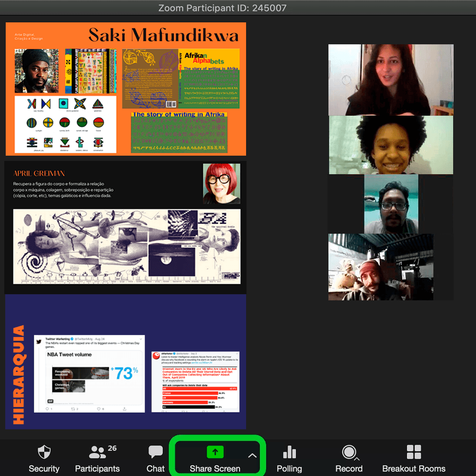The height and width of the screenshot is (476, 476).
Task: Click the APRIL GREIMAN heading
Action: [x=39, y=173]
